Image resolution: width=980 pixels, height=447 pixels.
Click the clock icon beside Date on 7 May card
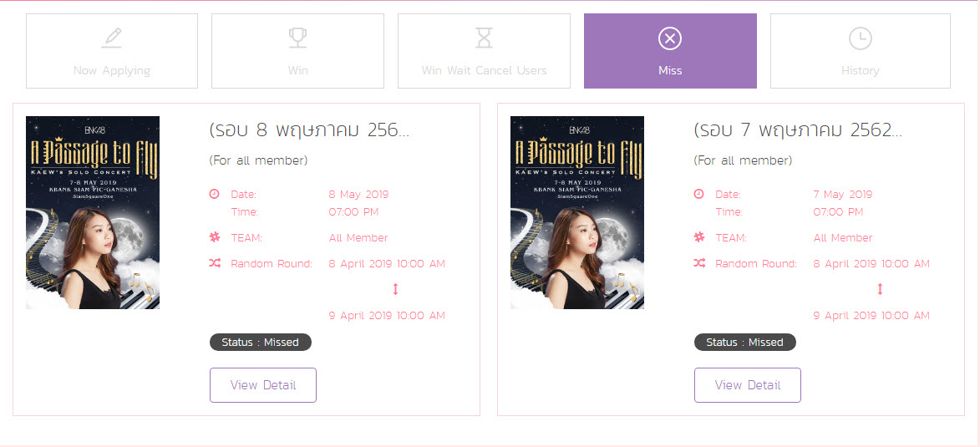[x=698, y=195]
